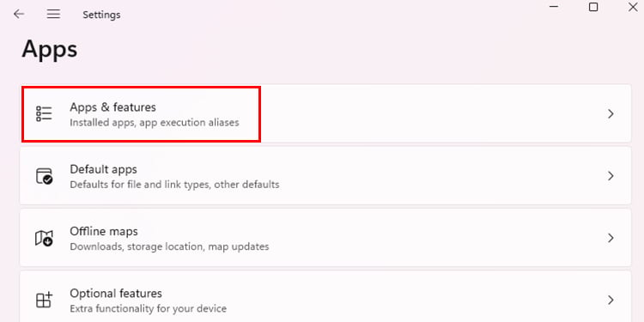644x322 pixels.
Task: Click the Optional features grid-plus icon
Action: pyautogui.click(x=44, y=300)
